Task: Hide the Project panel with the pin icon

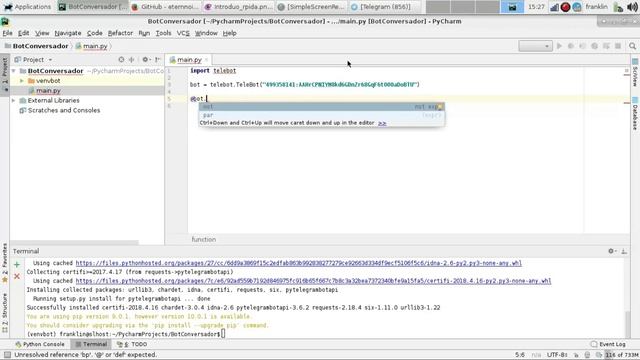Action: pyautogui.click(x=158, y=60)
